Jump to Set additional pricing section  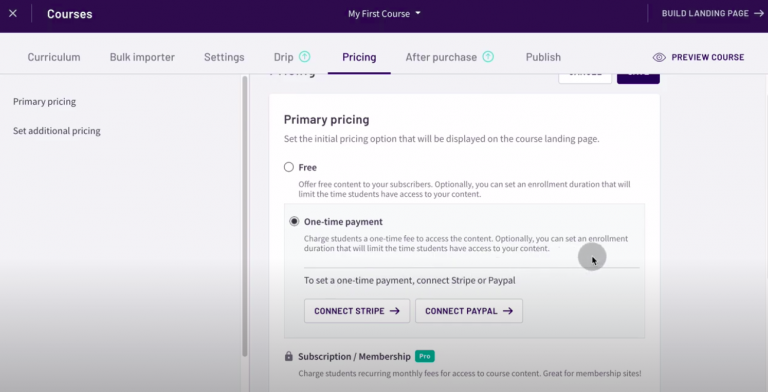click(x=57, y=131)
